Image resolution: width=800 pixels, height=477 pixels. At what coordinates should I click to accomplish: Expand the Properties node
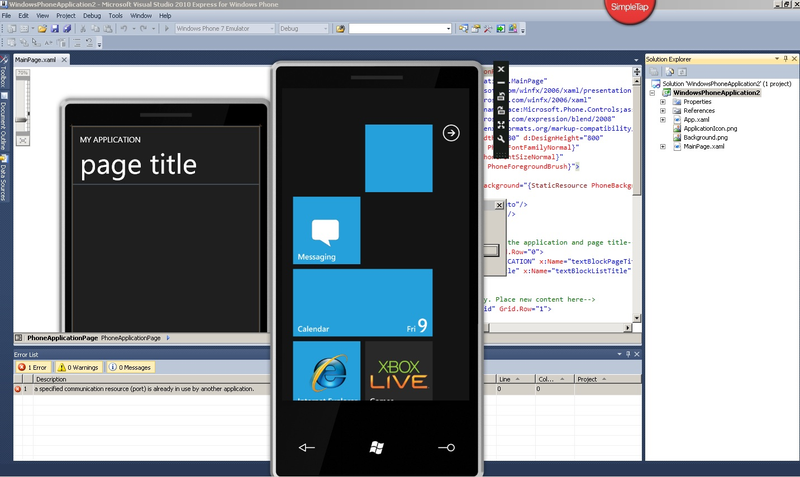[663, 102]
